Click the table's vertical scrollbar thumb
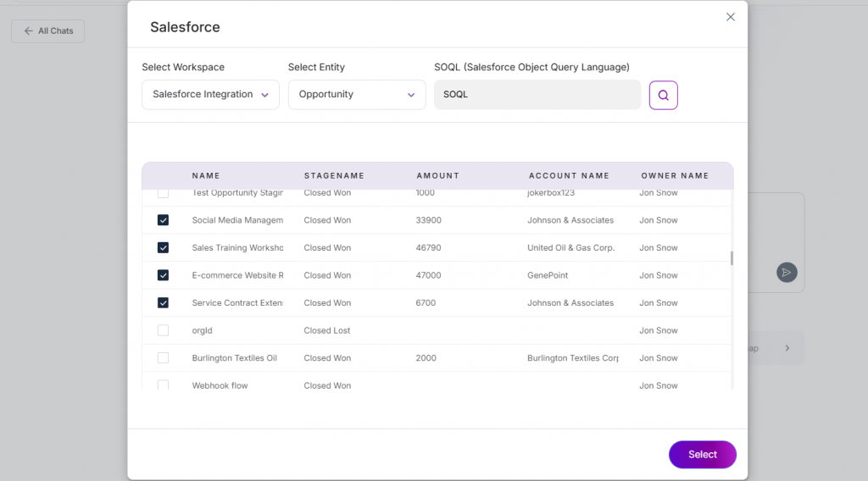 click(x=732, y=258)
